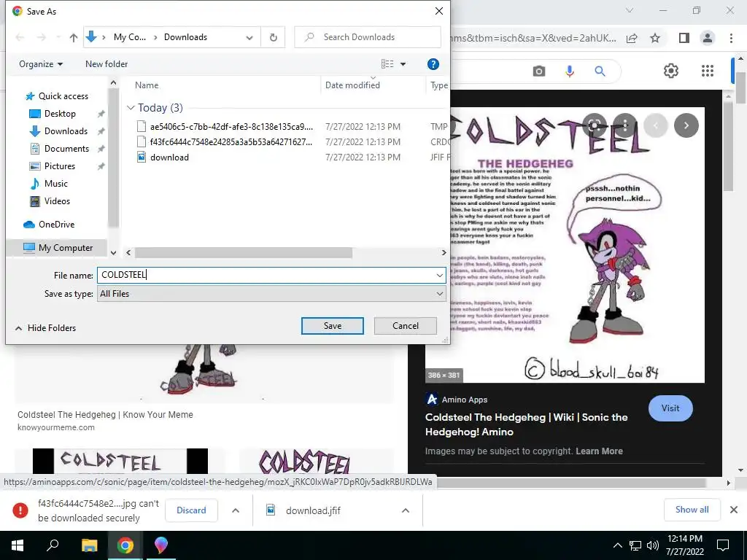
Task: Expand options for blocked jpg download
Action: click(x=236, y=510)
